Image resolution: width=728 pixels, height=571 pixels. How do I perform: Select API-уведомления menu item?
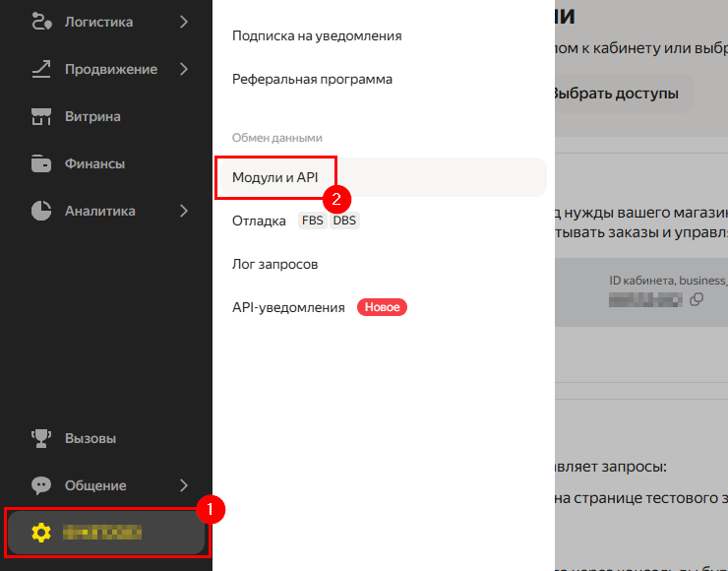click(288, 307)
